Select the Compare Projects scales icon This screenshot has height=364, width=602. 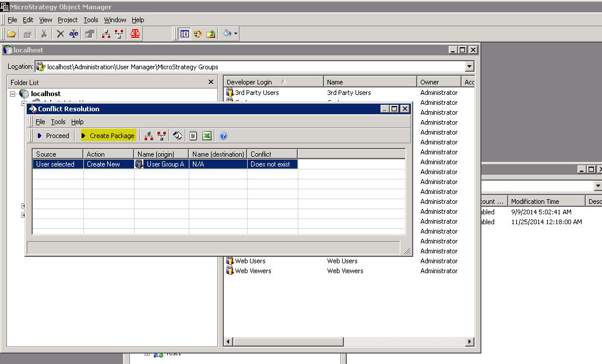(135, 33)
